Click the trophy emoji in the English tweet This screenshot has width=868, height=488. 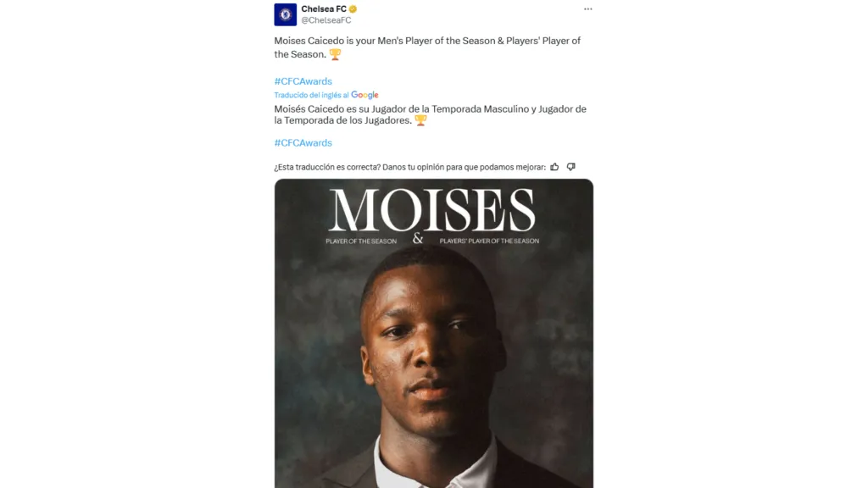[x=335, y=54]
